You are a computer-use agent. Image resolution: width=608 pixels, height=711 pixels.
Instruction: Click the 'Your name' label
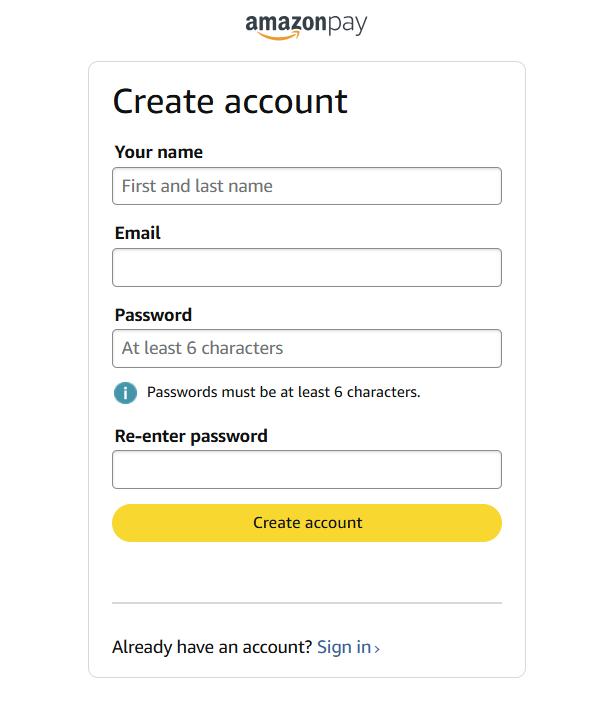[158, 152]
